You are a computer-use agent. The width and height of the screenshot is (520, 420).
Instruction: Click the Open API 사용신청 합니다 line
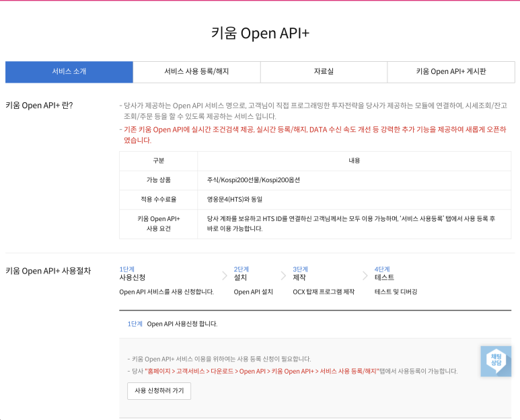(x=182, y=324)
